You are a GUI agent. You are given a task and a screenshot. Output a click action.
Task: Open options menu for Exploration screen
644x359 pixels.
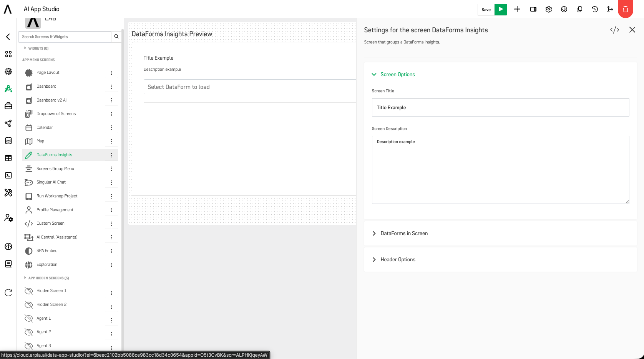[x=111, y=265]
